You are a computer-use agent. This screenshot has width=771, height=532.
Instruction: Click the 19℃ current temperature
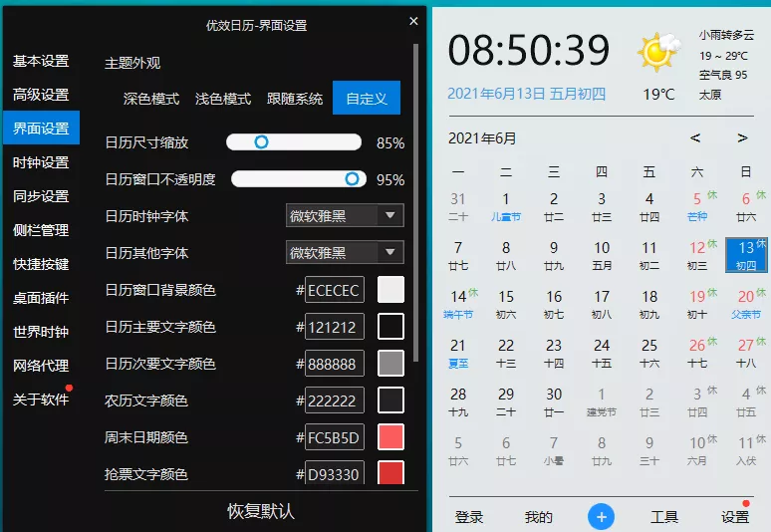click(658, 94)
